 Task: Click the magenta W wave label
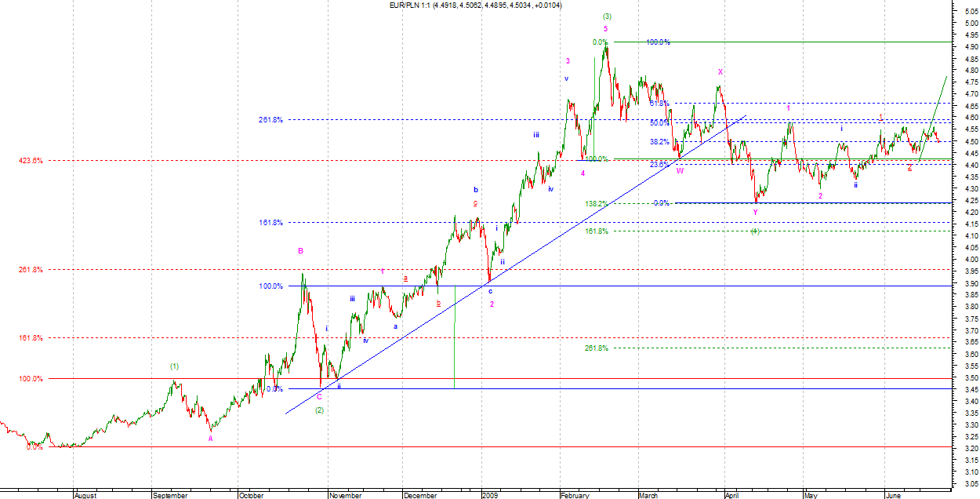point(680,170)
